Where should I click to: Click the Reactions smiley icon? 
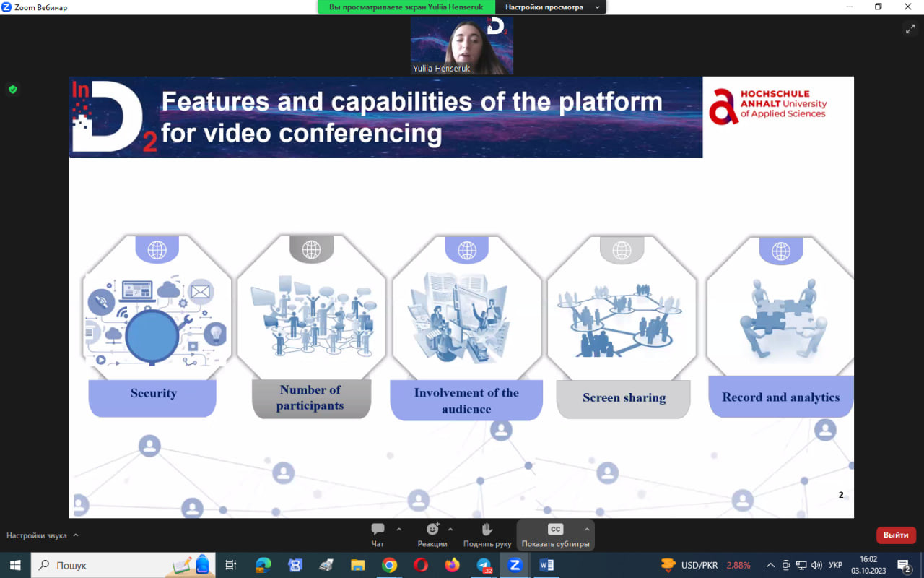[432, 530]
